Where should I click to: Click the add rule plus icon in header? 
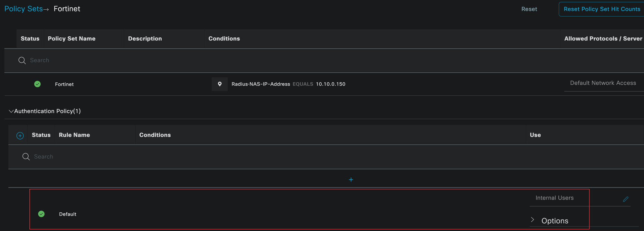tap(20, 135)
